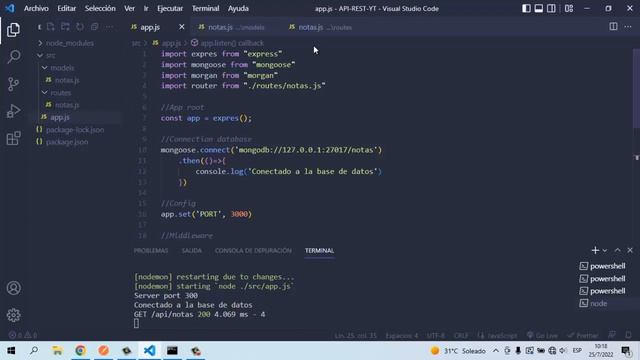
Task: Open the Ayuda menu
Action: (x=238, y=8)
